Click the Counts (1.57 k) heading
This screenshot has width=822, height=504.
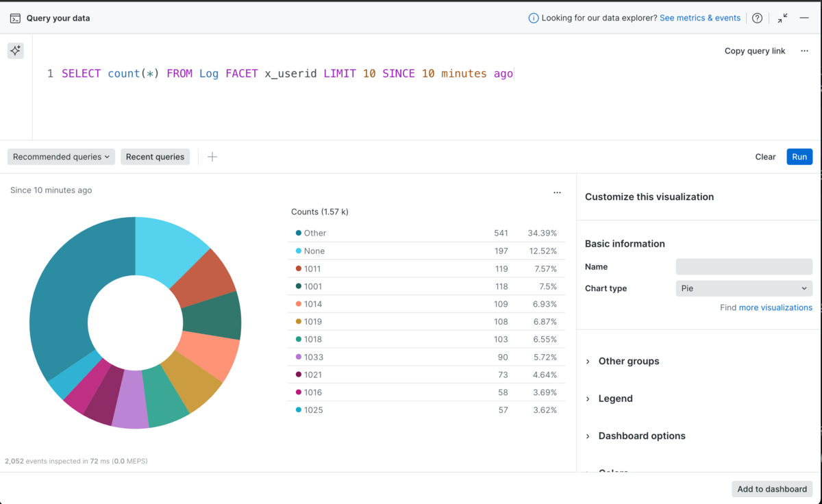(x=320, y=212)
